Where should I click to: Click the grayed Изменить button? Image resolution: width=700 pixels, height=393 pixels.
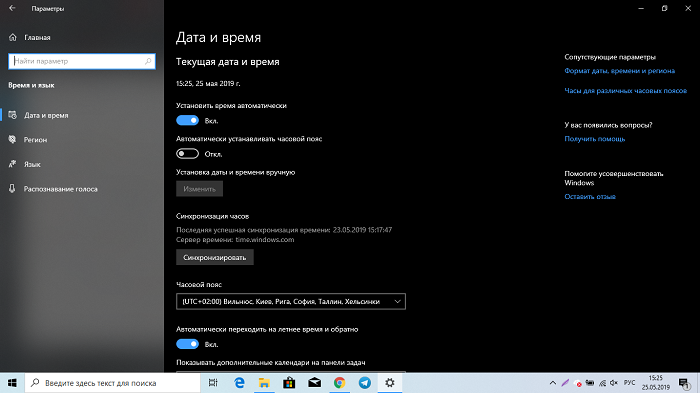point(199,189)
